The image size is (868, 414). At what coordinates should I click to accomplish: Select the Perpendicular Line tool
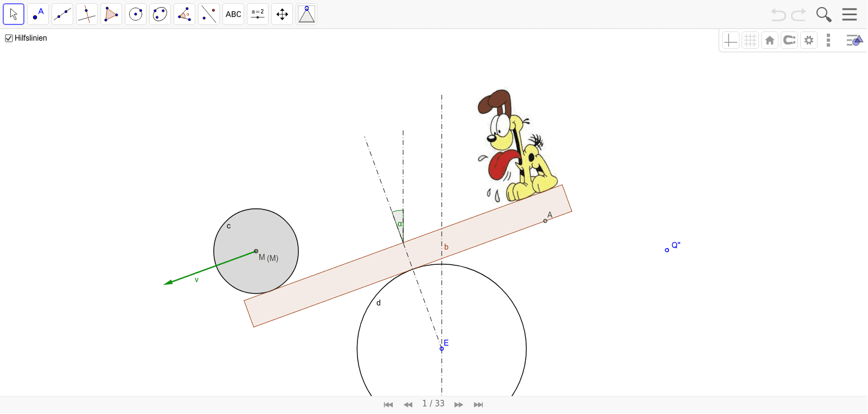tap(87, 14)
